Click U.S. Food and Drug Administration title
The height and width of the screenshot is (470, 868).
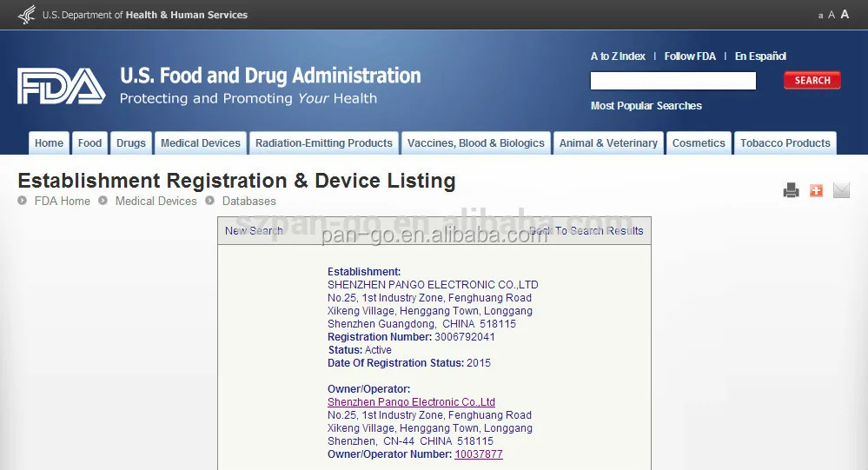270,76
